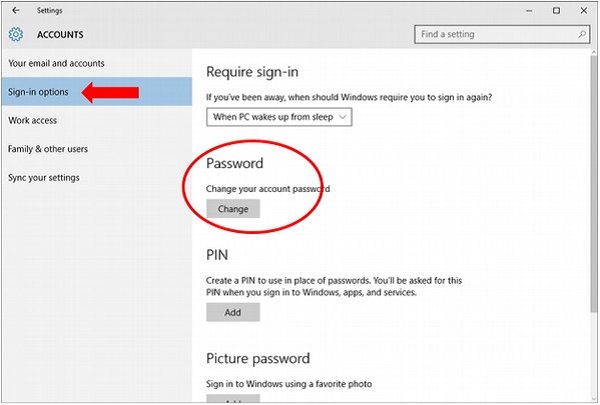Screen dimensions: 600x405
Task: Click the chevron on the sign-in dropdown
Action: [x=344, y=117]
